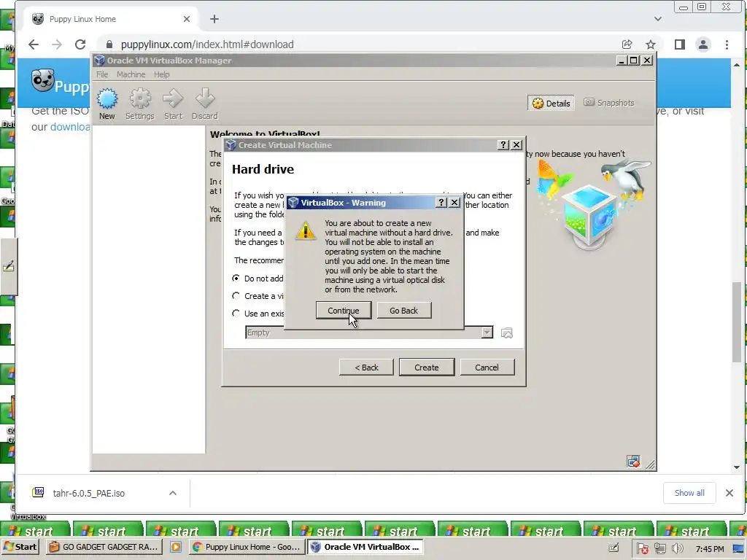This screenshot has height=560, width=747.
Task: Click the webpage scroll up arrow
Action: point(737,64)
